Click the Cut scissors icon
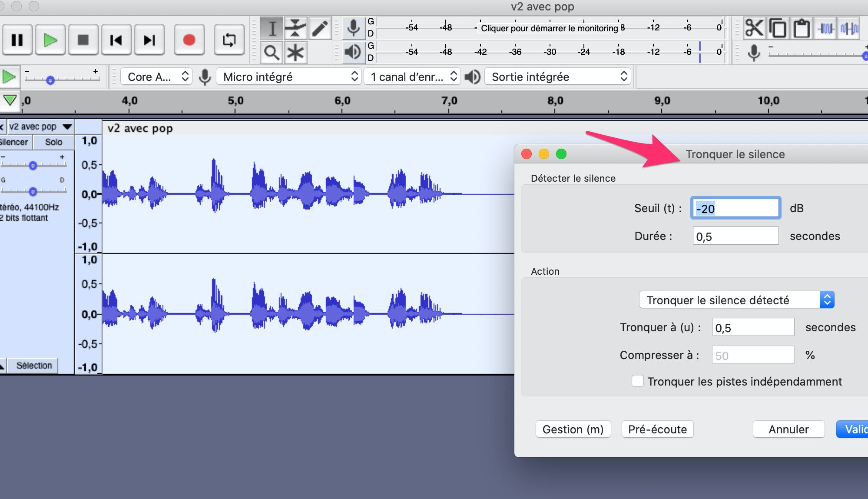 point(754,28)
